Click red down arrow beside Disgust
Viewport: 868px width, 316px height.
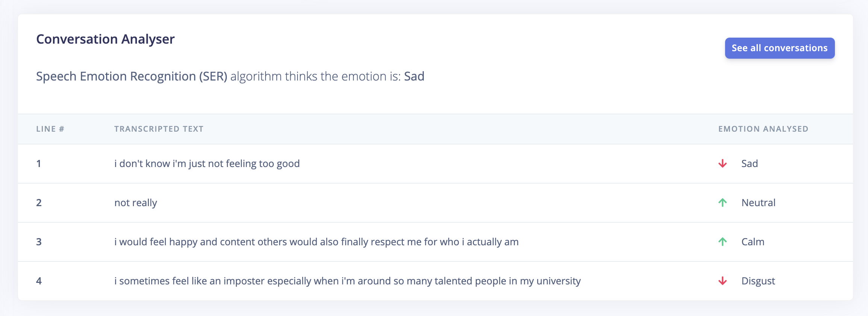coord(722,281)
